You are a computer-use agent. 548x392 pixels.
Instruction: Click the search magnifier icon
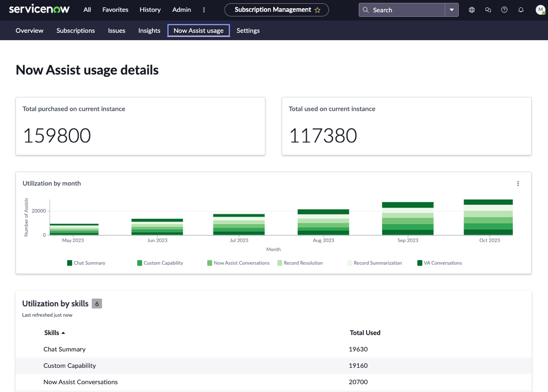pyautogui.click(x=366, y=10)
